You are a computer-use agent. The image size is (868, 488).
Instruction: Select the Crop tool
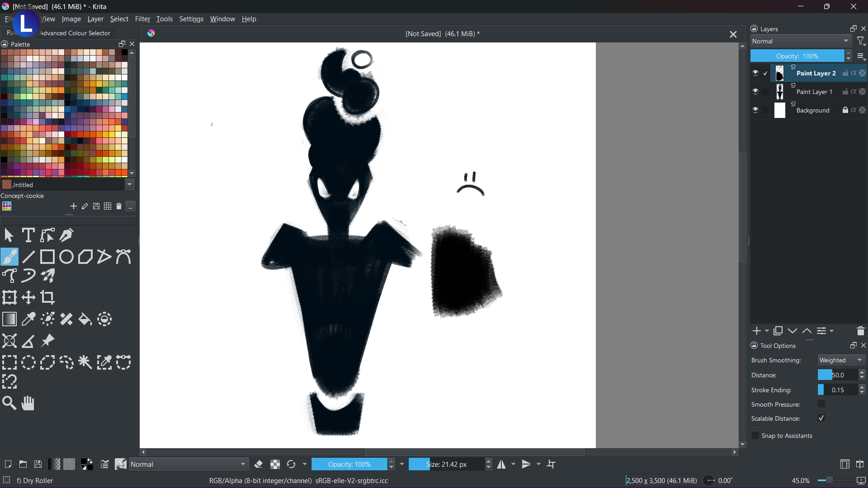click(47, 297)
